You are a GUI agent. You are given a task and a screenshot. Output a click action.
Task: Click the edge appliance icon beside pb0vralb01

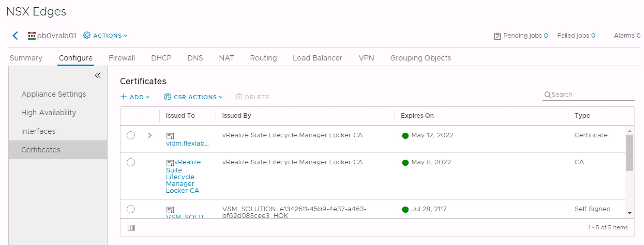32,36
